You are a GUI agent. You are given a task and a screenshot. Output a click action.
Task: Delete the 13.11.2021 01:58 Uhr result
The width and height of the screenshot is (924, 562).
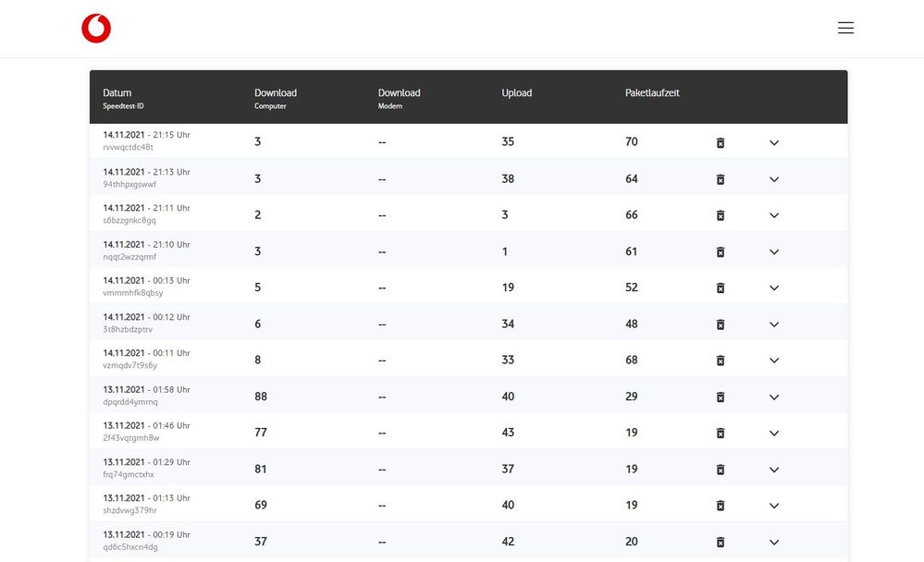pyautogui.click(x=721, y=397)
